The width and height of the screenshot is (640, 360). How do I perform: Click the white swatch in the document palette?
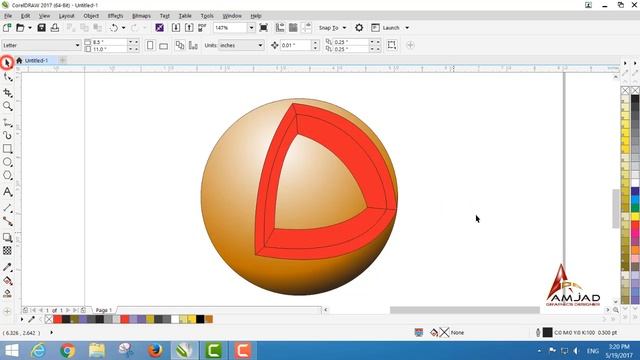[175, 319]
